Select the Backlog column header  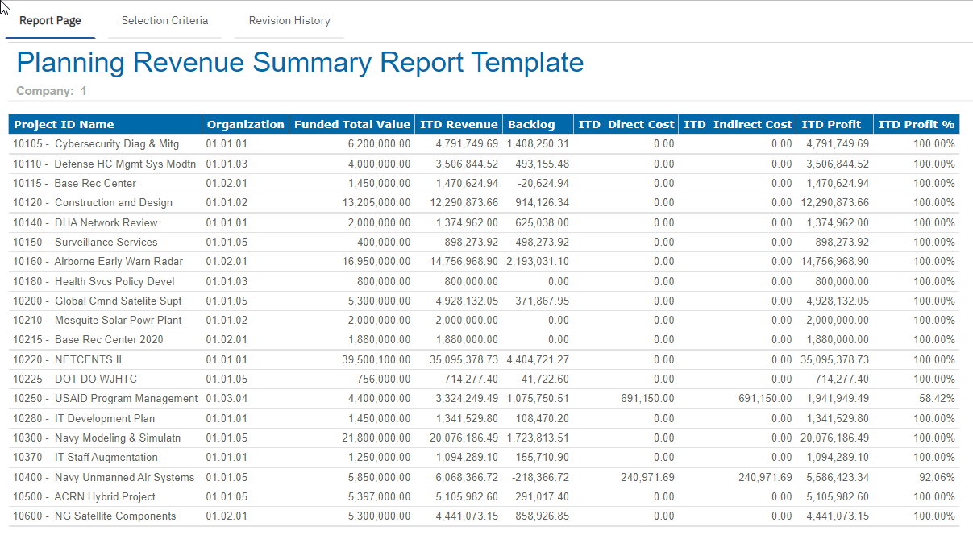(530, 124)
